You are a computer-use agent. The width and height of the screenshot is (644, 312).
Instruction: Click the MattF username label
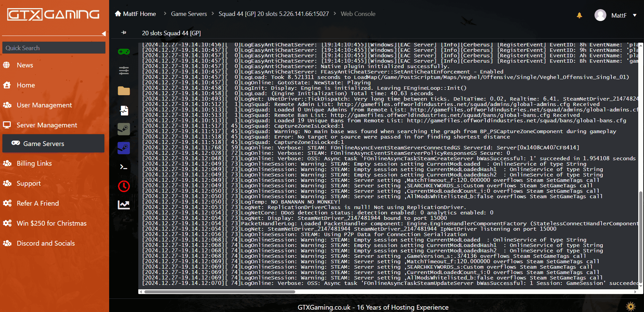[x=619, y=15]
